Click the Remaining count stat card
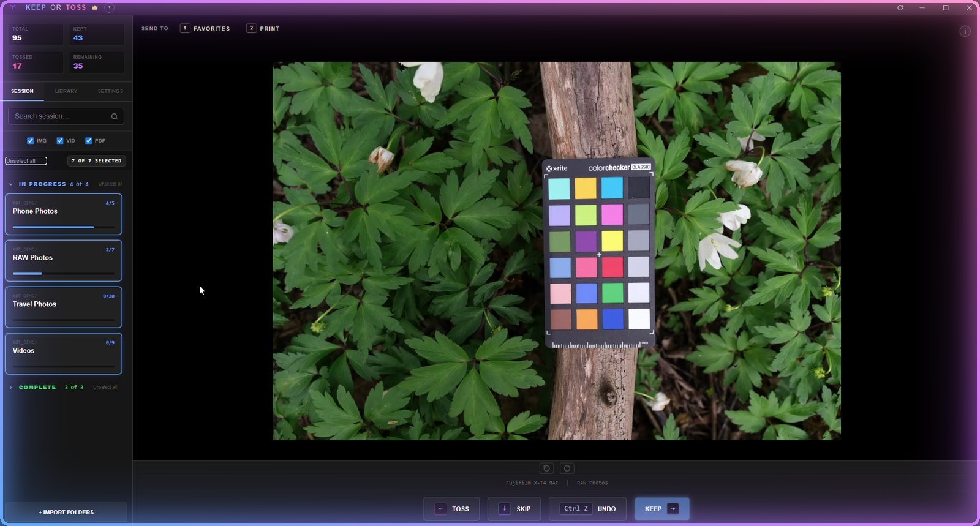Image resolution: width=980 pixels, height=526 pixels. pos(97,62)
